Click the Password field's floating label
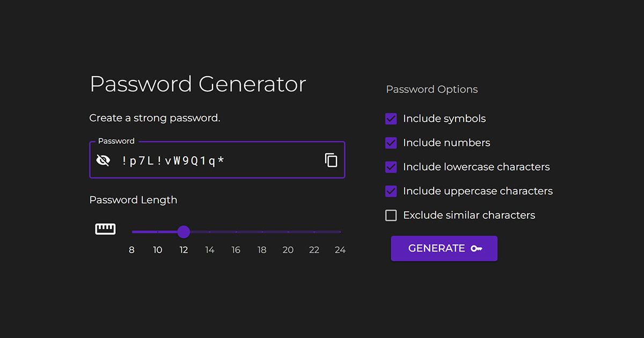Image resolution: width=644 pixels, height=338 pixels. point(116,141)
